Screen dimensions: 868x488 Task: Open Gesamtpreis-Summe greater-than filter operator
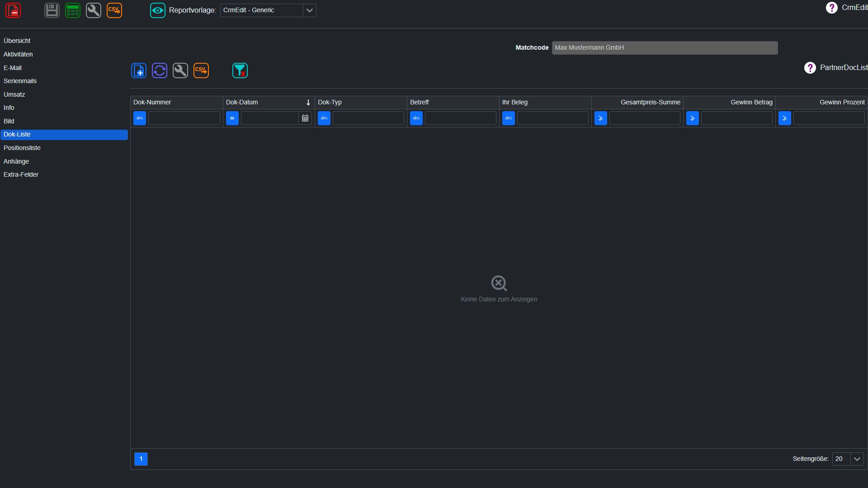[x=601, y=118]
